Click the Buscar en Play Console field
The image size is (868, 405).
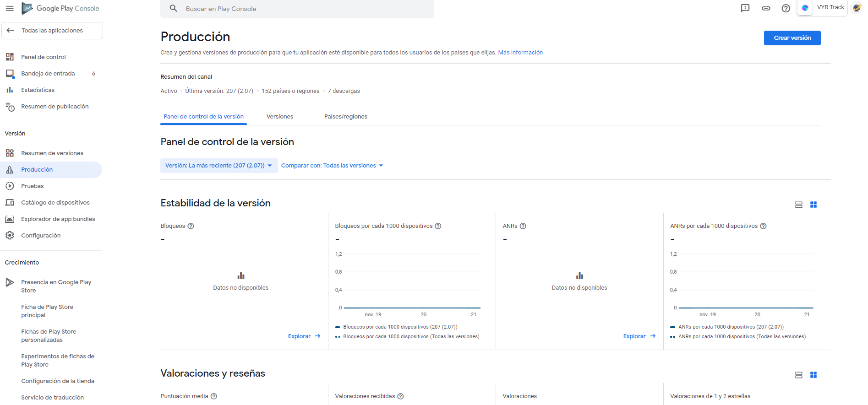pos(298,9)
